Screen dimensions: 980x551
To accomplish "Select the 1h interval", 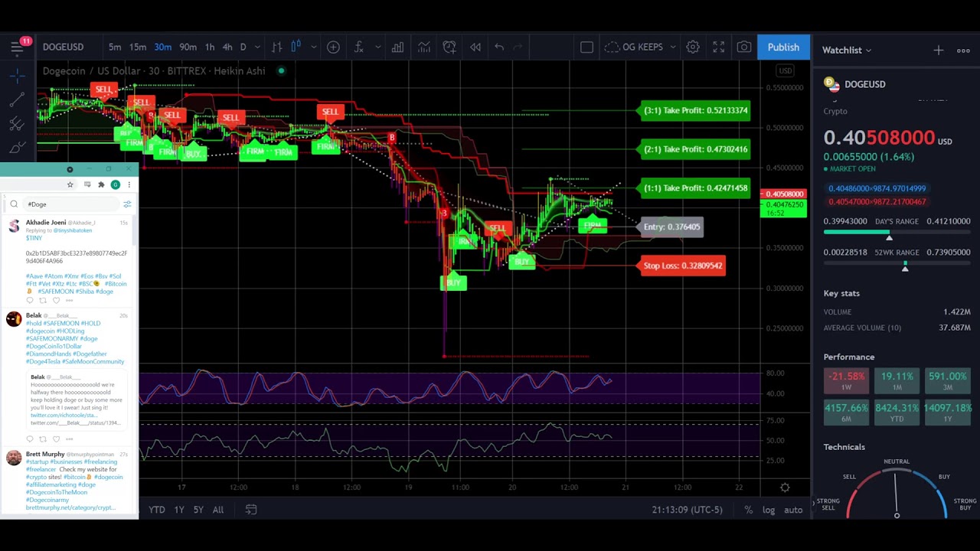I will 210,47.
